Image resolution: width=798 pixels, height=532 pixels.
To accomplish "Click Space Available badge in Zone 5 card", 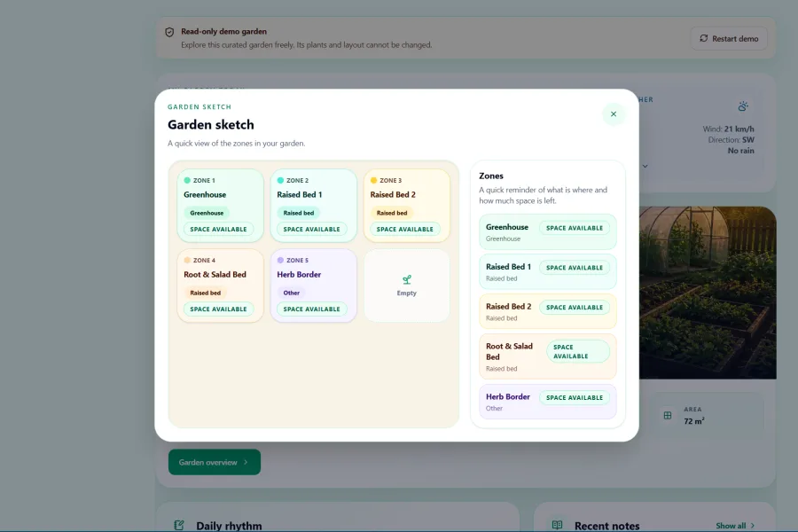I will [x=311, y=309].
